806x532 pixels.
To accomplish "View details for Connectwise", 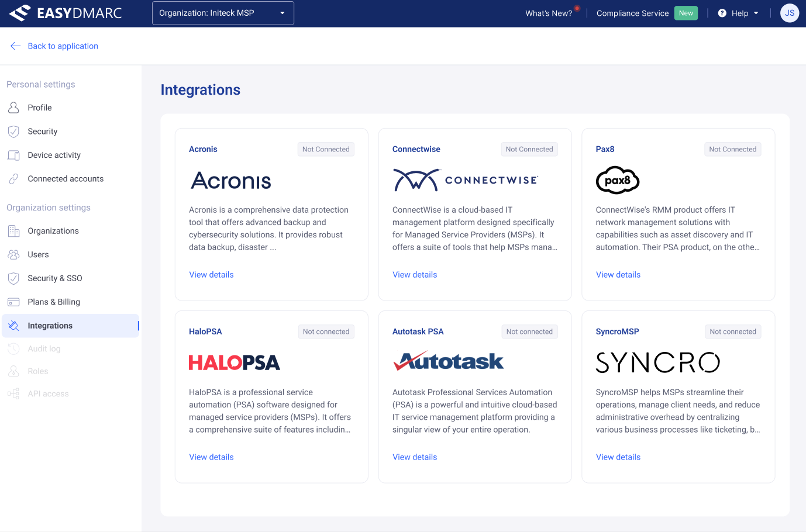I will [x=415, y=275].
